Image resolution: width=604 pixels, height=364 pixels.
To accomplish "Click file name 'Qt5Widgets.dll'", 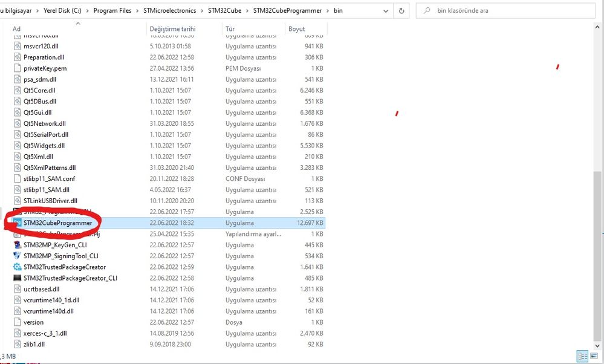I will pos(44,146).
